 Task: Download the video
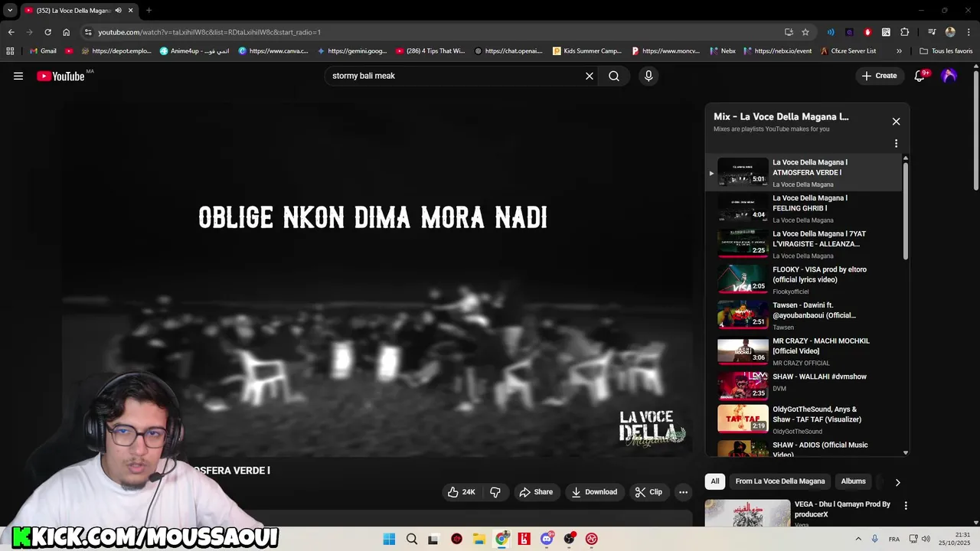click(x=594, y=492)
